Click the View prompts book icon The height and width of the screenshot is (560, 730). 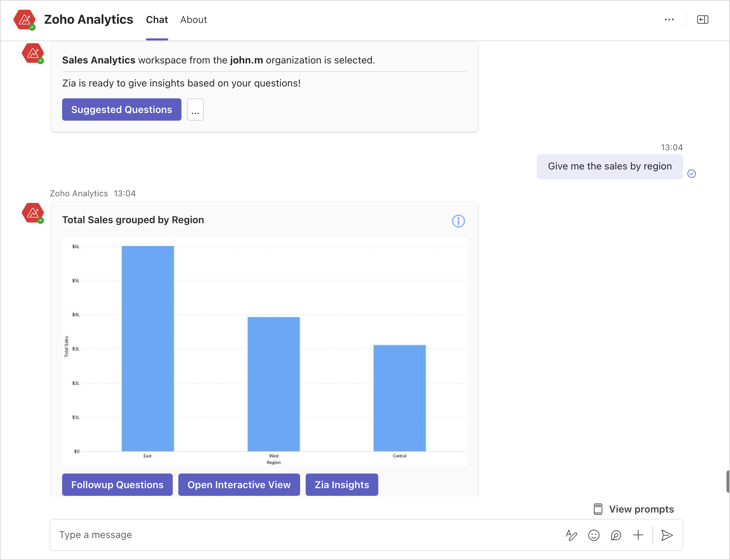(598, 509)
